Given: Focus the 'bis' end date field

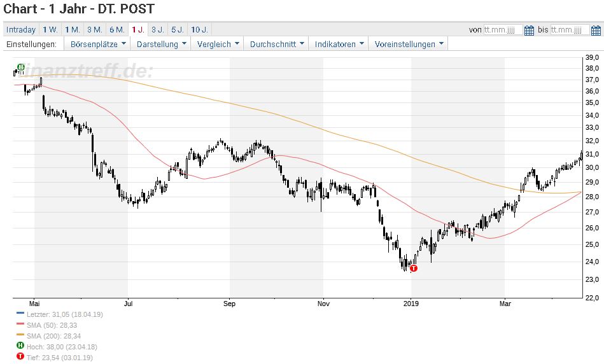Looking at the screenshot, I should pyautogui.click(x=570, y=30).
